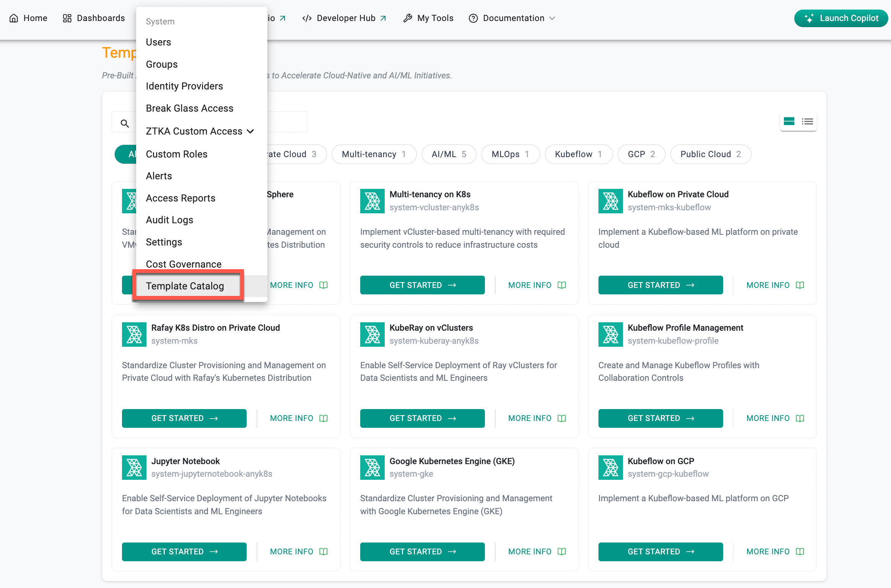This screenshot has width=891, height=588.
Task: Filter by Multi-tenancy category chip
Action: pyautogui.click(x=374, y=154)
